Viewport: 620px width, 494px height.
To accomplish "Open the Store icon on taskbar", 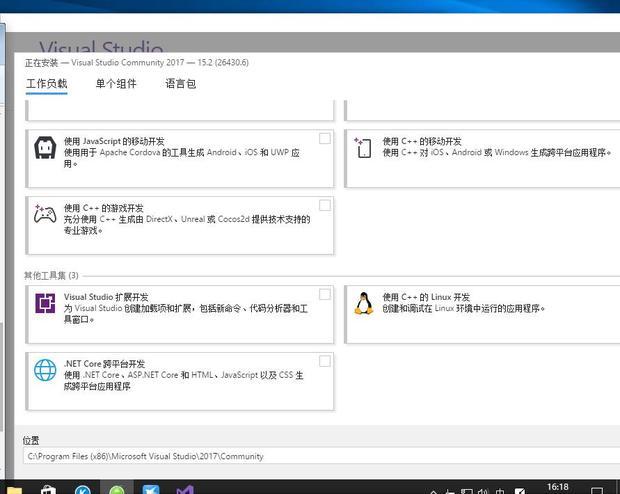I will tap(48, 490).
